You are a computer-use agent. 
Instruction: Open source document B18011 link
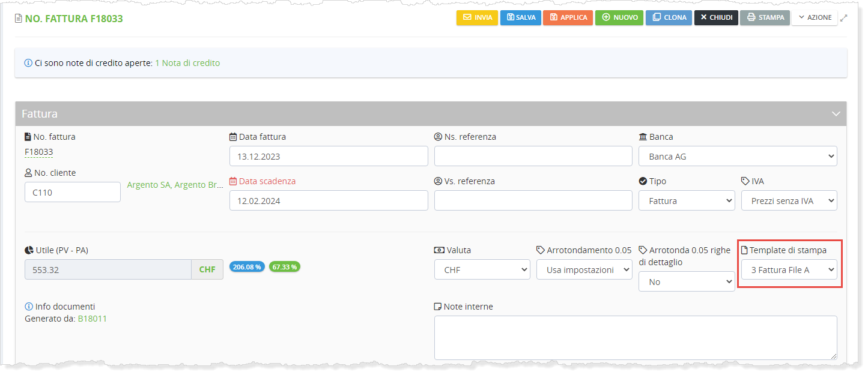pyautogui.click(x=92, y=319)
